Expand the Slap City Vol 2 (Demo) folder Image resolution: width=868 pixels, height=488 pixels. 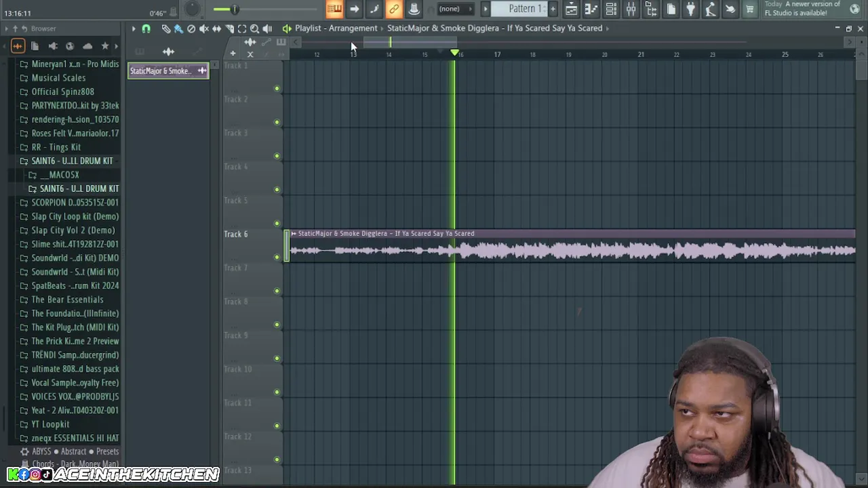[67, 230]
